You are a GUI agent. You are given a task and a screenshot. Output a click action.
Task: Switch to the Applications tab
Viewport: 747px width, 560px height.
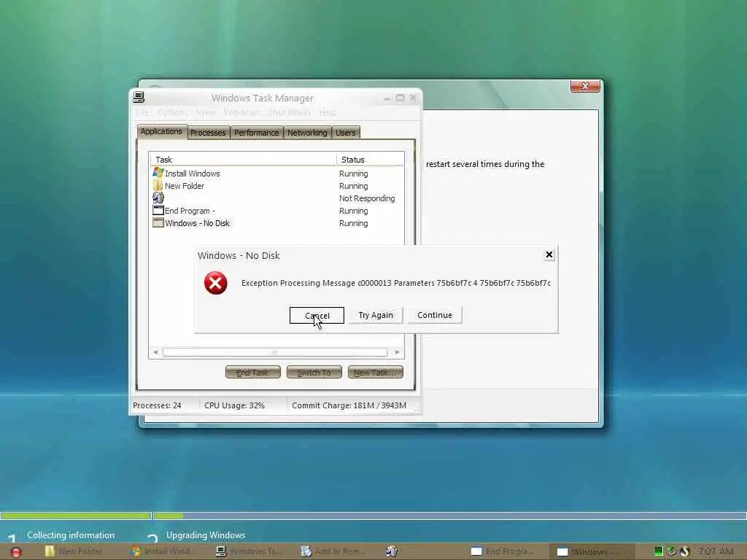coord(161,131)
